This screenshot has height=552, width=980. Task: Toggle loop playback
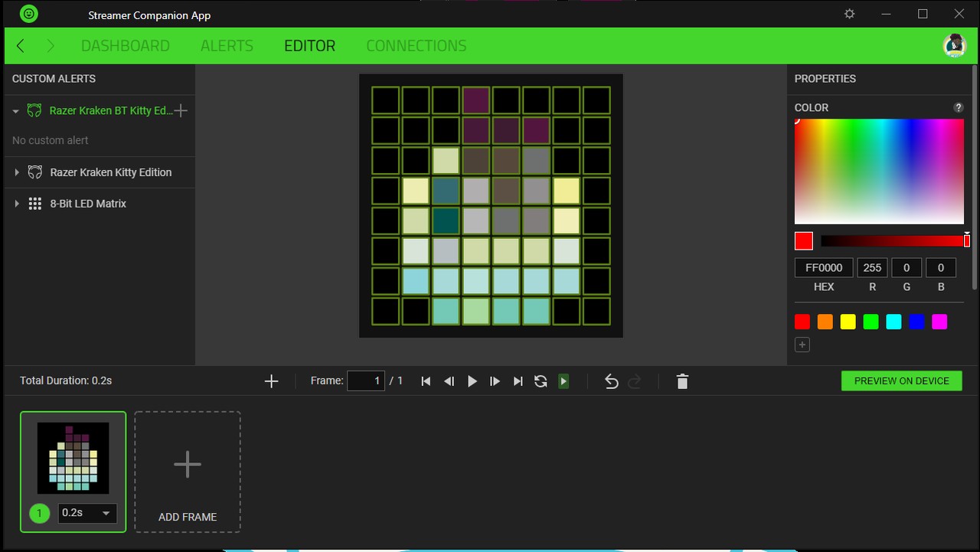tap(541, 381)
